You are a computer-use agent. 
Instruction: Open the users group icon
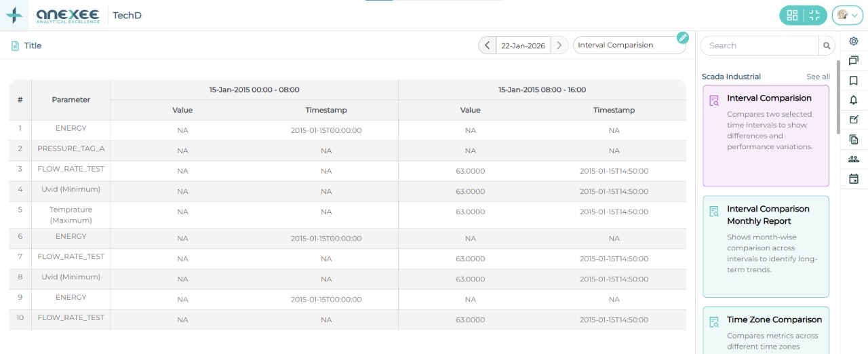tap(854, 159)
